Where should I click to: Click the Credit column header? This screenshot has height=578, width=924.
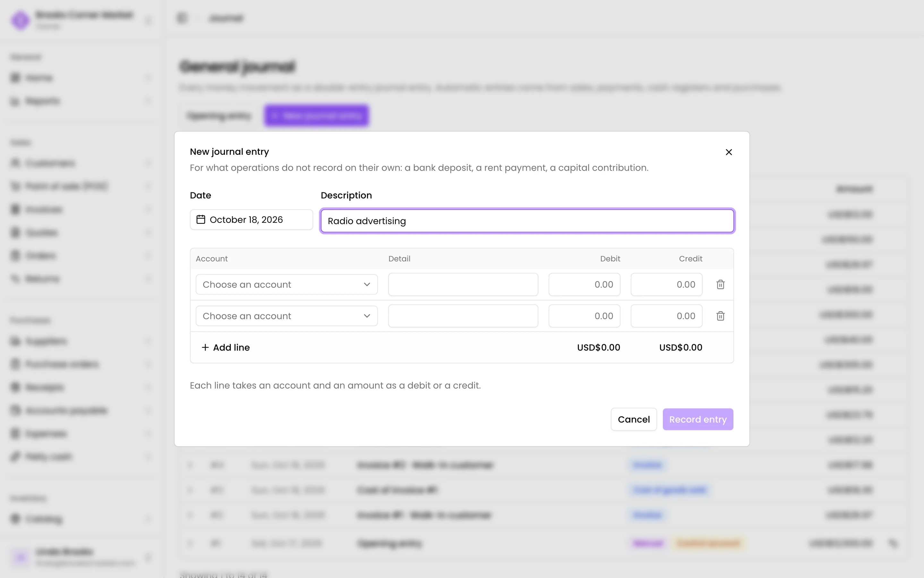pos(690,259)
